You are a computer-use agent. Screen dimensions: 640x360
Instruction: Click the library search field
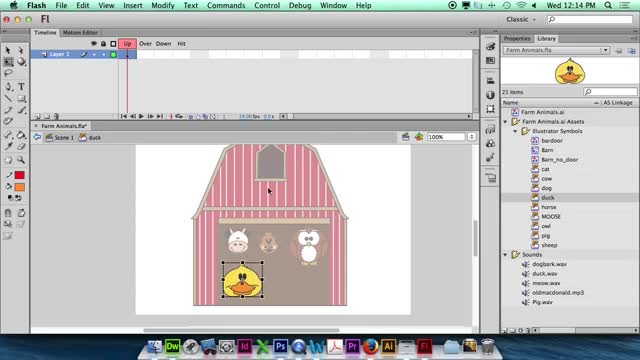pos(610,92)
